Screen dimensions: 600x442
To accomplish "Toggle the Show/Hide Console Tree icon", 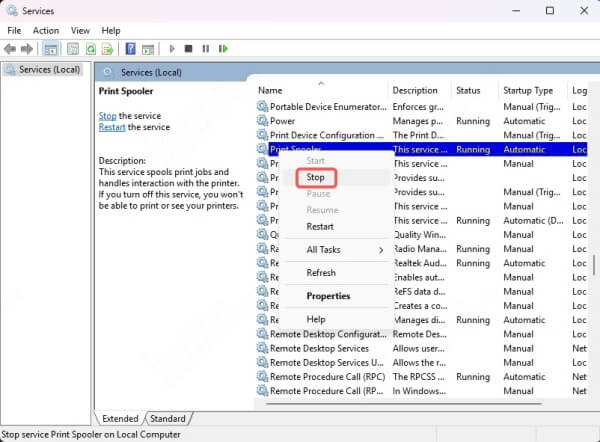I will coord(51,49).
